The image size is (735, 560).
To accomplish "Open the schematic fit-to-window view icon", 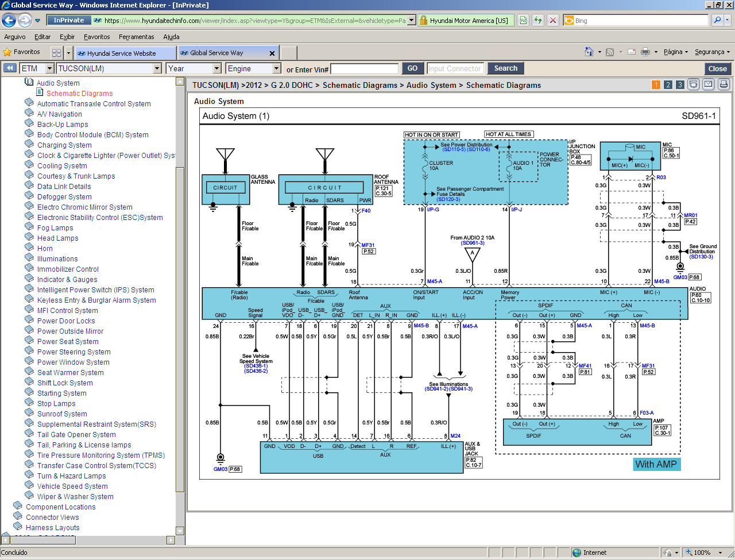I will click(693, 84).
